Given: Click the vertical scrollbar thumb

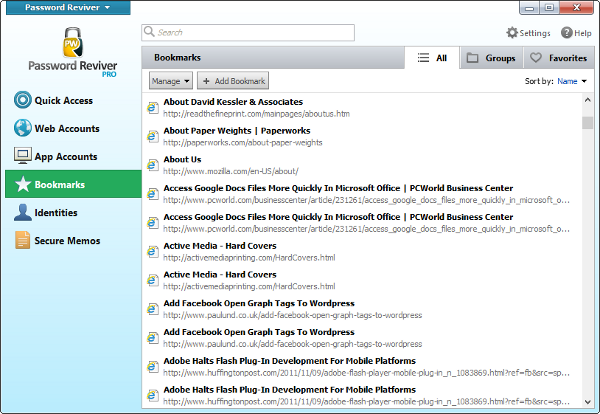Looking at the screenshot, I should [587, 122].
